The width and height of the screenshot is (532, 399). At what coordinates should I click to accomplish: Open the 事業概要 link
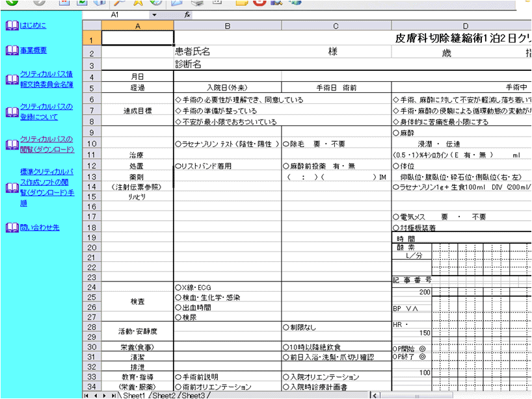33,51
